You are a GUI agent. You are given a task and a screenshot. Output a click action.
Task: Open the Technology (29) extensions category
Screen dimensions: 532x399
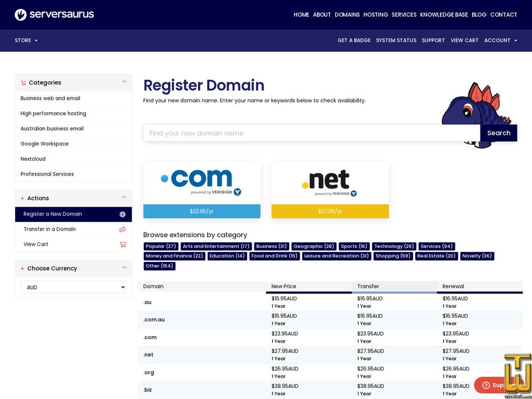pyautogui.click(x=394, y=246)
